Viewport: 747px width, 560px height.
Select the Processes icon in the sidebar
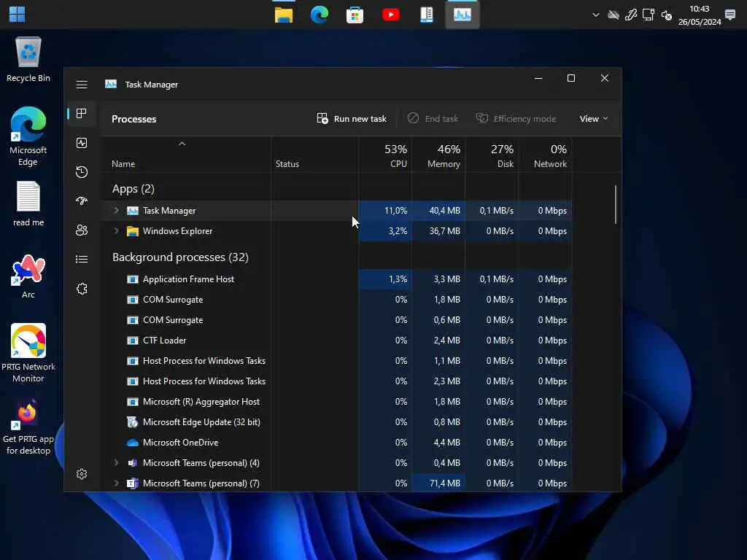82,113
